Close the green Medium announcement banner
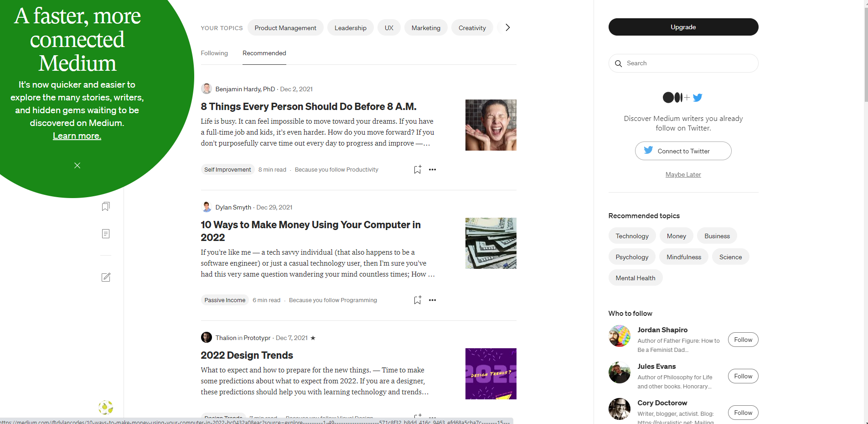 point(77,165)
